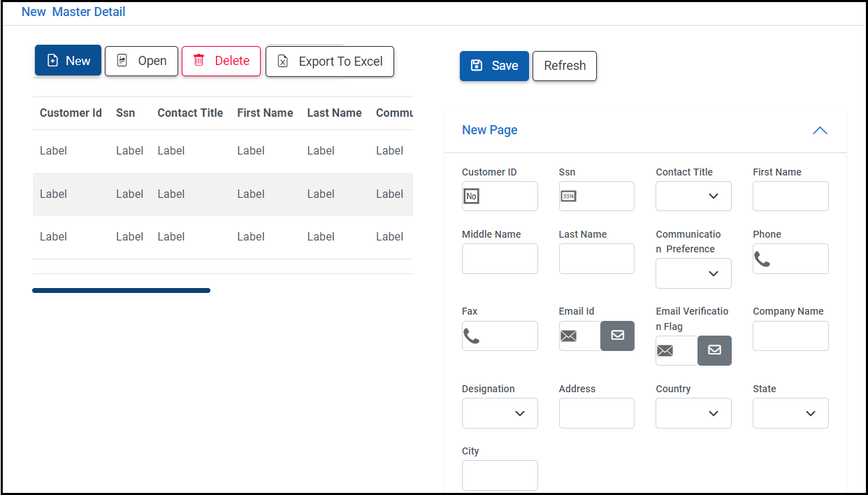
Task: Open the State dropdown
Action: point(790,413)
